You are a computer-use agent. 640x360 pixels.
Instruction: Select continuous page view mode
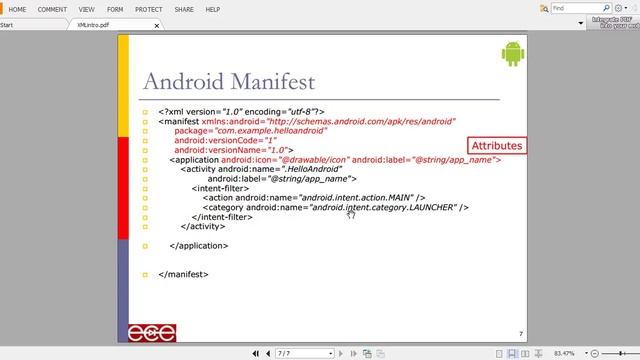(x=512, y=353)
